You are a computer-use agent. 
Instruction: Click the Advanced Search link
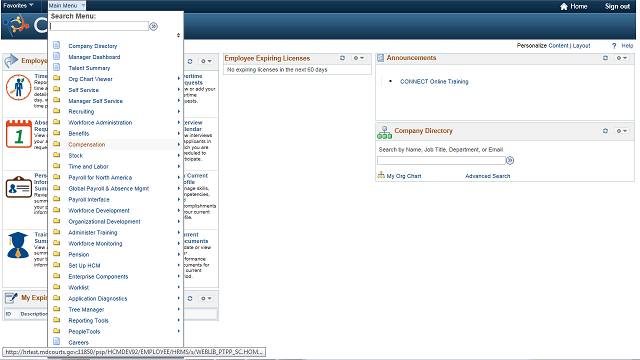pos(487,176)
